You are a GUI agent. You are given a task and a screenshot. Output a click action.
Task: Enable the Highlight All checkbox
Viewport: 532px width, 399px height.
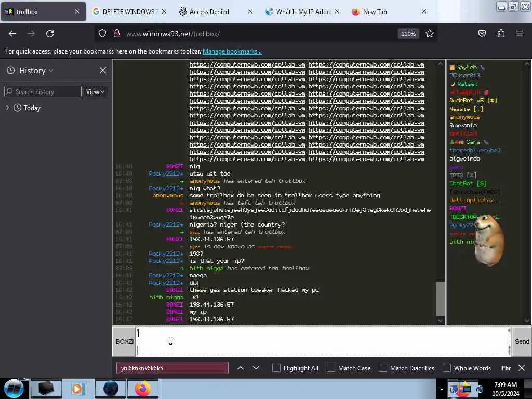[276, 368]
